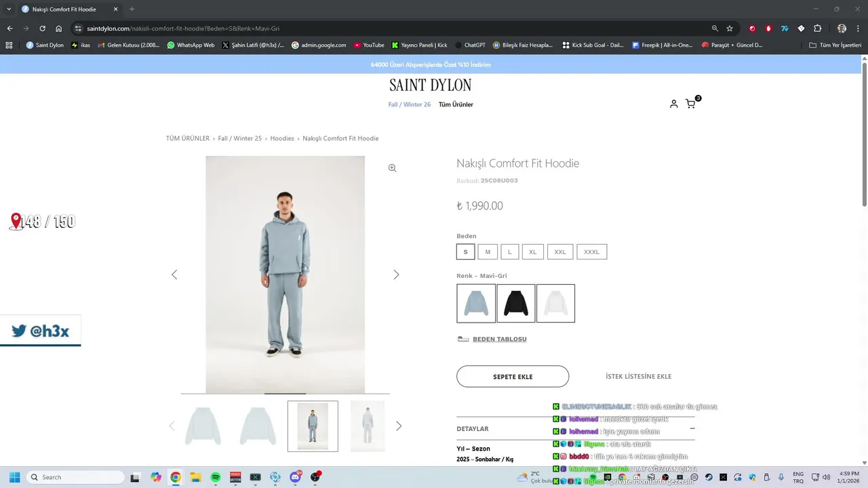This screenshot has height=488, width=868.
Task: Open Tüm Yer İşaretleri bookmarks folder
Action: (x=835, y=45)
